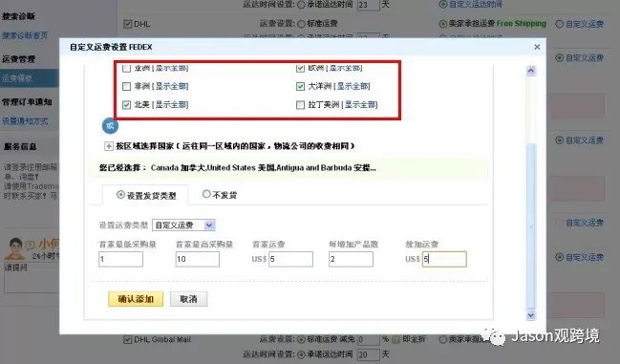Viewport: 620px width, 364px height.
Task: Show all countries link next to 亚洲
Action: click(x=171, y=68)
